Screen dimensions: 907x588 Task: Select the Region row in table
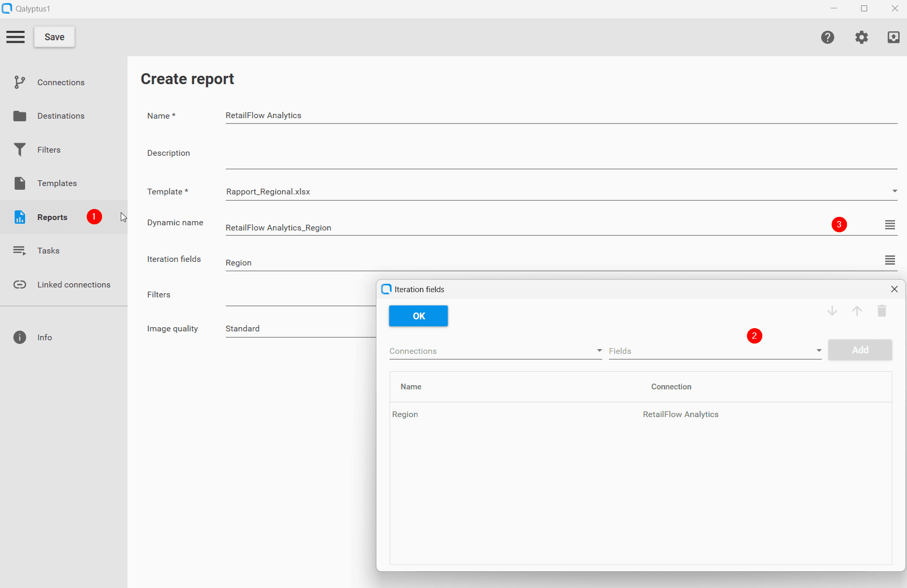(x=640, y=414)
